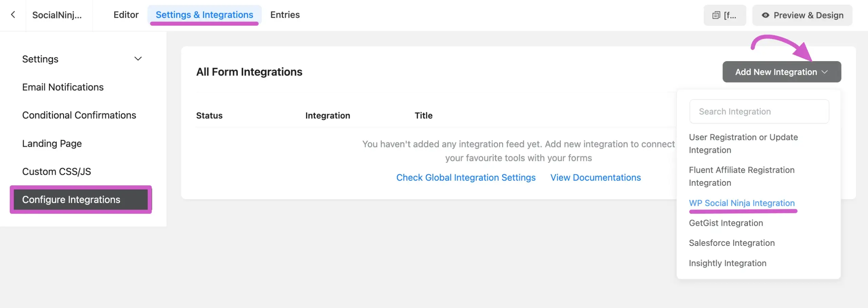
Task: Click the View Documentations link
Action: (595, 177)
